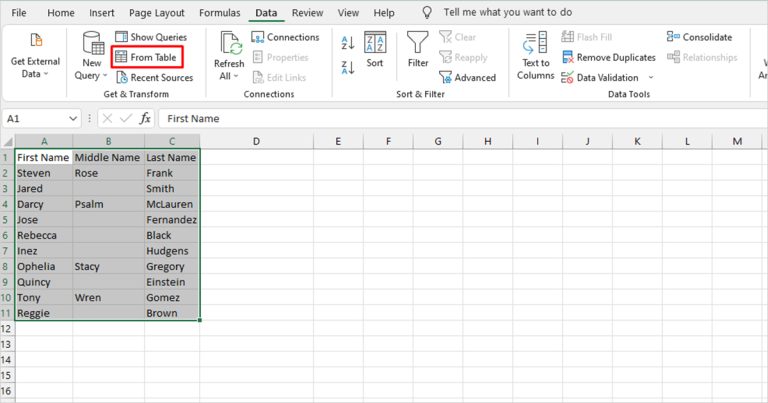Expand the Refresh All dropdown arrow
Image resolution: width=768 pixels, height=403 pixels.
point(236,76)
